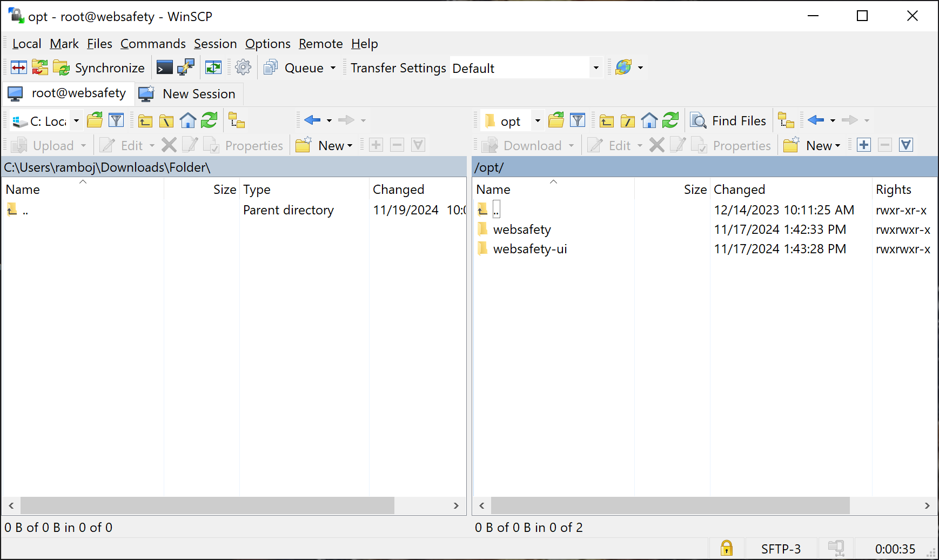Open the Session menu
Screen dimensions: 939x560
[x=215, y=44]
